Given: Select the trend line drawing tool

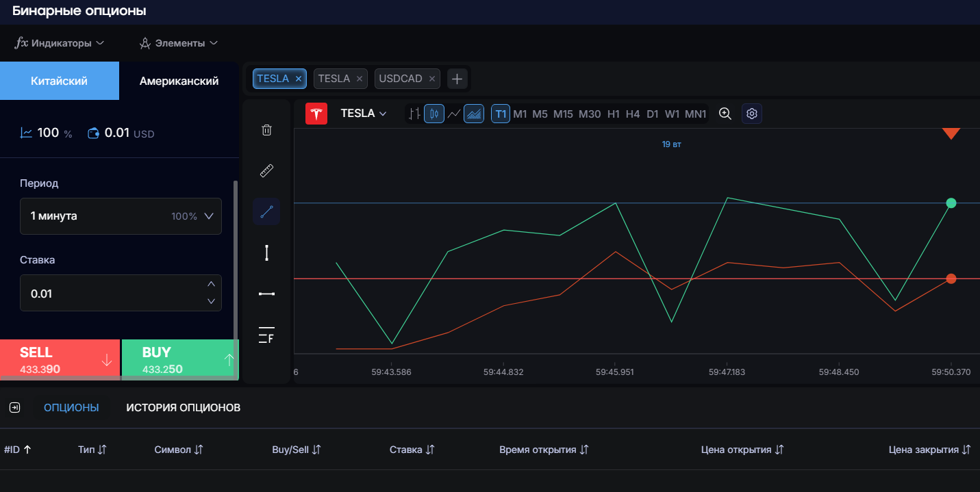Looking at the screenshot, I should [267, 212].
